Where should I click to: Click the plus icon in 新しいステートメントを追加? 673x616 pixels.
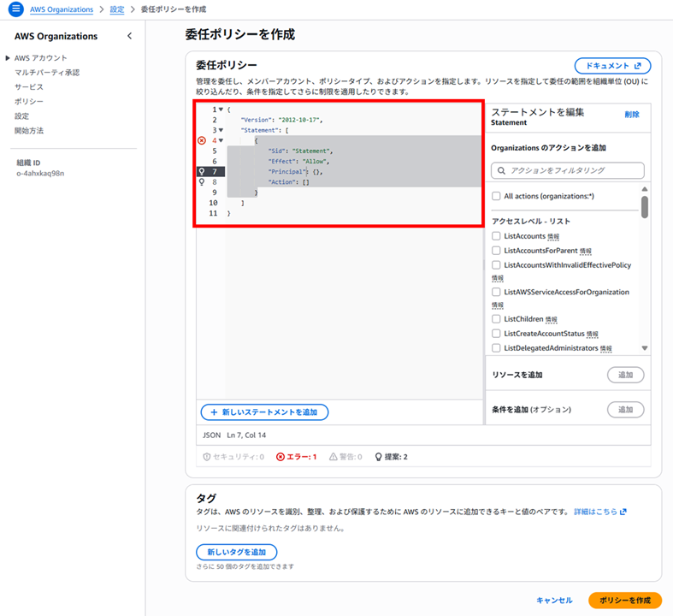[x=214, y=412]
